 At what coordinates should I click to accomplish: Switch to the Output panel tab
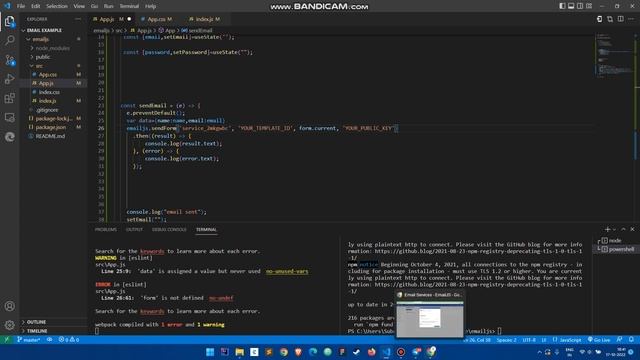point(134,229)
